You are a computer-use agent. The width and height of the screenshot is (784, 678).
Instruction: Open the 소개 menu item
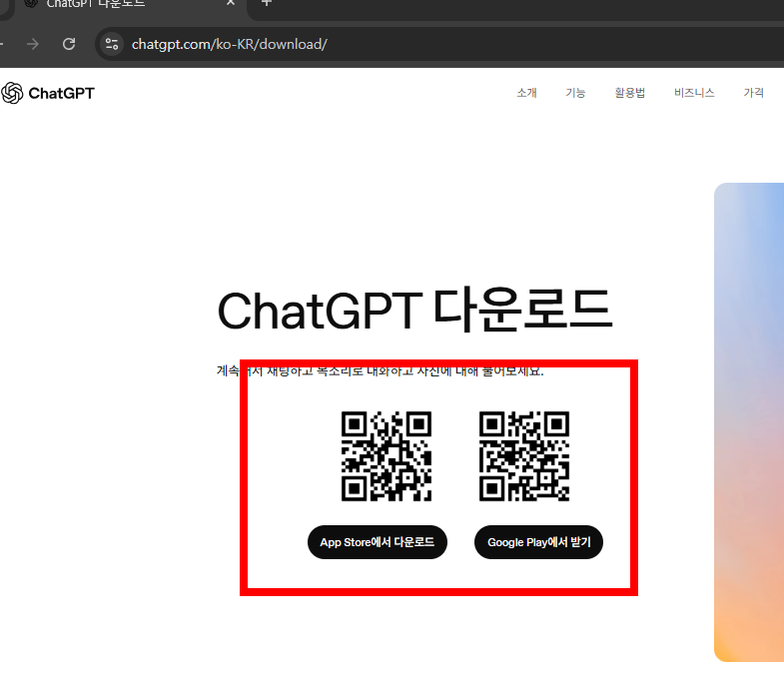(526, 93)
